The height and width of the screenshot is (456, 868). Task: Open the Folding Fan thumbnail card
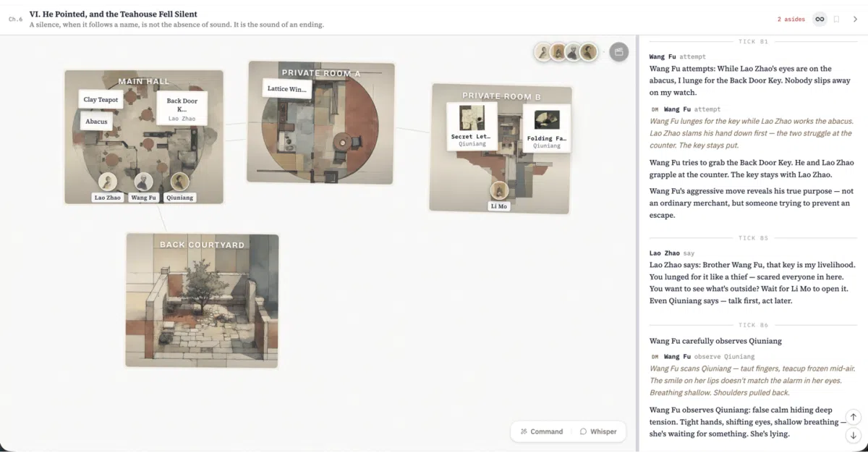(546, 128)
